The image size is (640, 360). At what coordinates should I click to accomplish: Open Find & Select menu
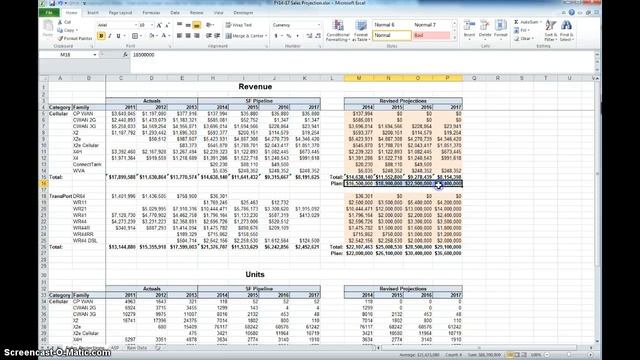coord(566,30)
